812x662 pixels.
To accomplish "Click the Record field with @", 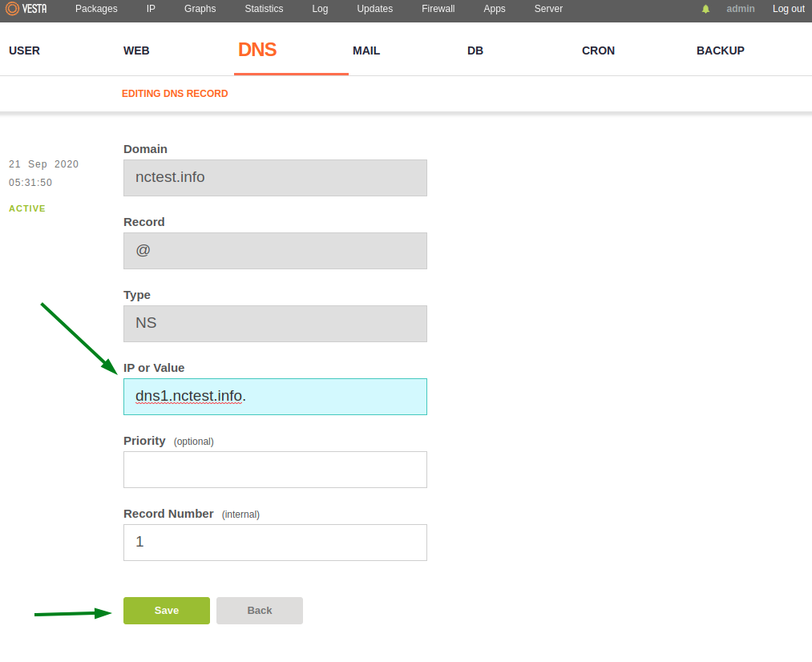I will click(x=275, y=251).
